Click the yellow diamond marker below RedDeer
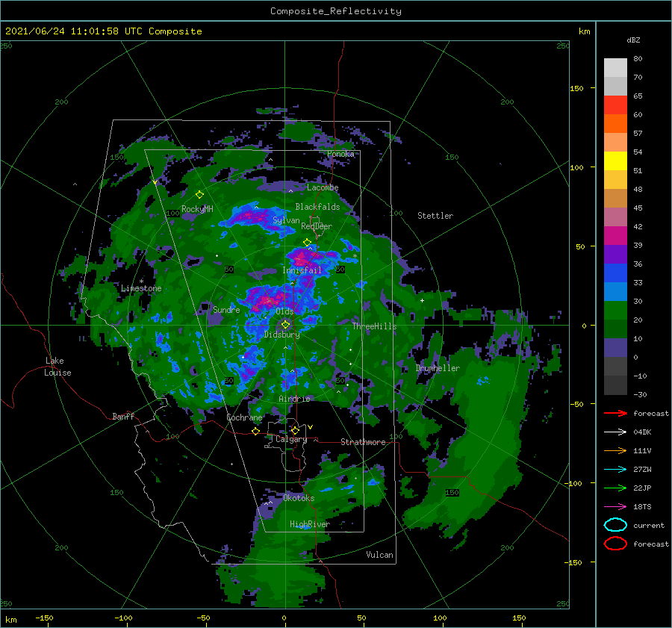Viewport: 672px width, 628px height. 307,243
